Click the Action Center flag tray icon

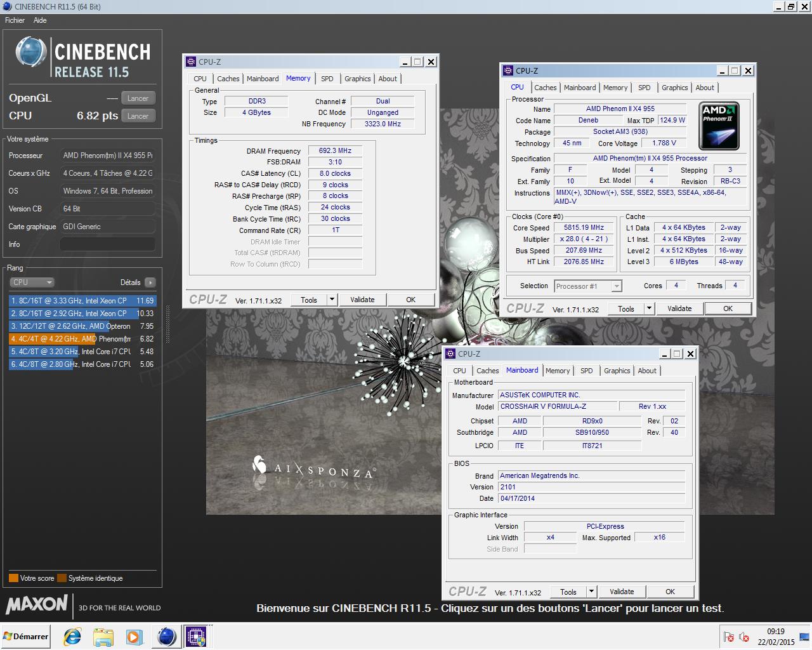click(x=729, y=637)
